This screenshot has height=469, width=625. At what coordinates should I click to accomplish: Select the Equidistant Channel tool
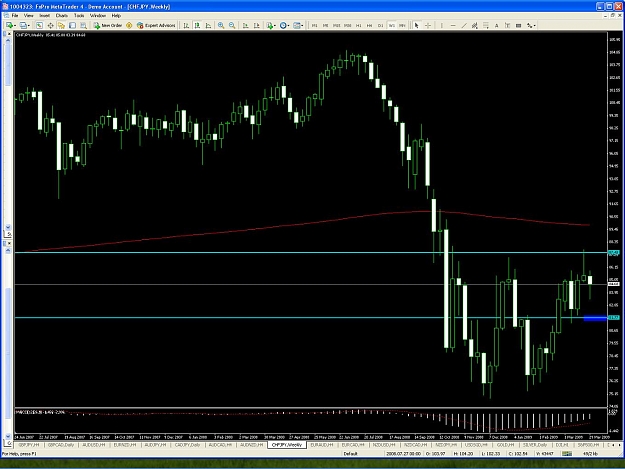point(474,26)
